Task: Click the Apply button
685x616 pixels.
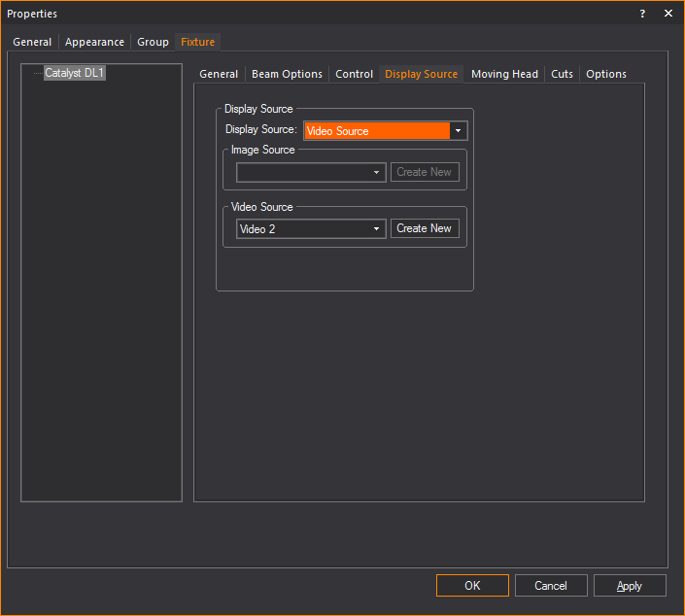Action: [629, 585]
